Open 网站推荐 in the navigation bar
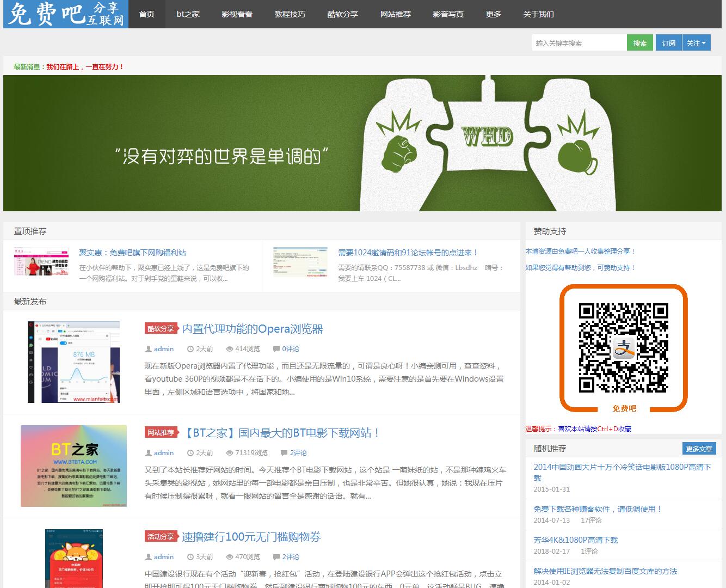 [x=396, y=14]
